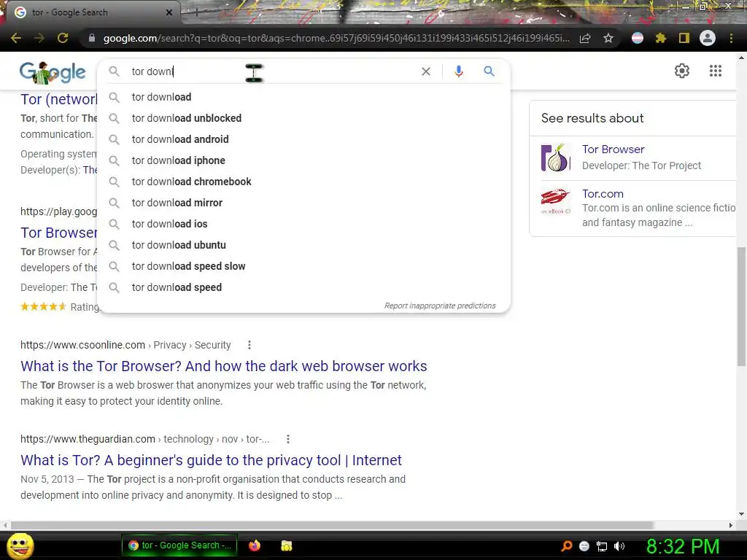The image size is (747, 560).
Task: Click the striped extension icon in toolbar
Action: click(638, 38)
